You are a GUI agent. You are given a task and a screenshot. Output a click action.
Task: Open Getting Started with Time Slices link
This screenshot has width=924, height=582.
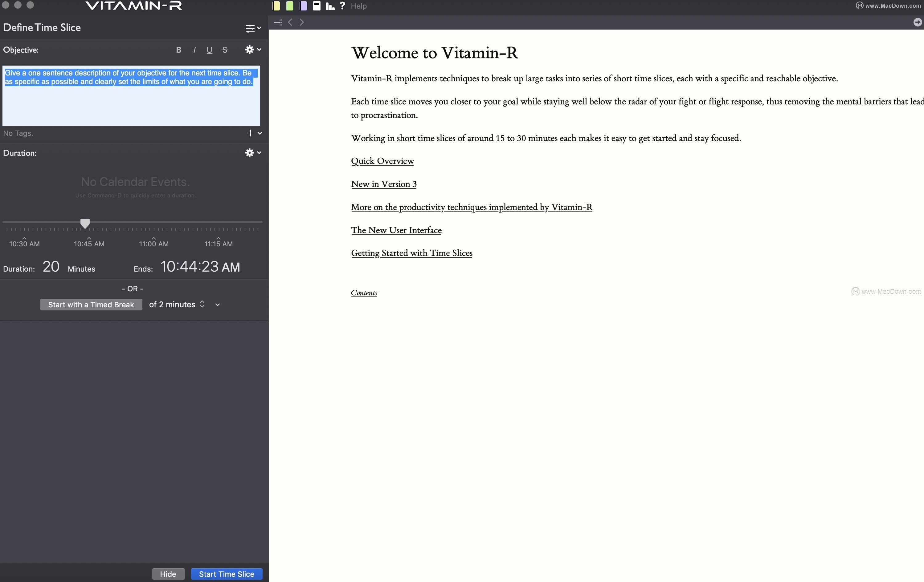(x=411, y=253)
